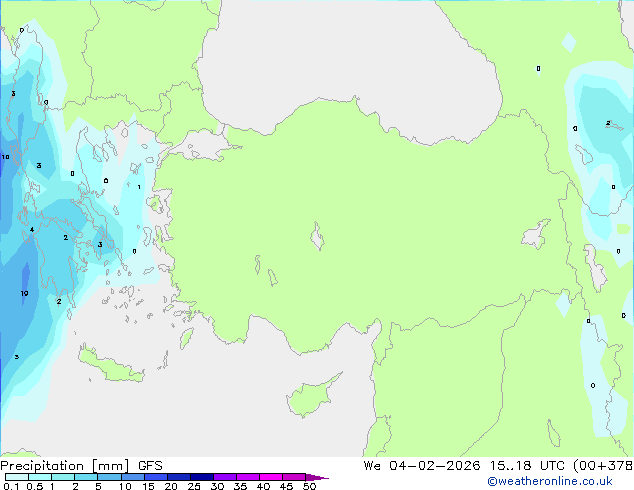Click the '1' precipitation value on map

[139, 187]
